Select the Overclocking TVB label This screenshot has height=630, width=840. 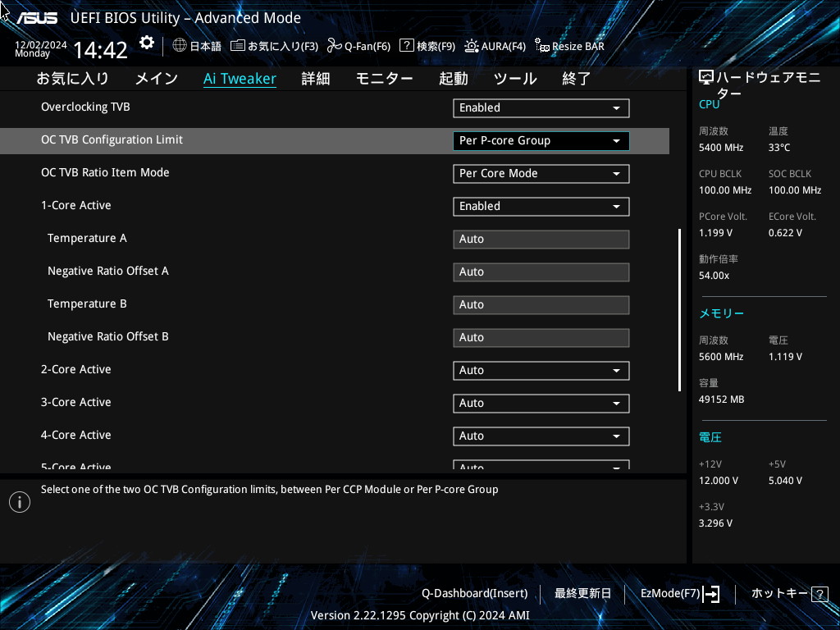coord(85,107)
